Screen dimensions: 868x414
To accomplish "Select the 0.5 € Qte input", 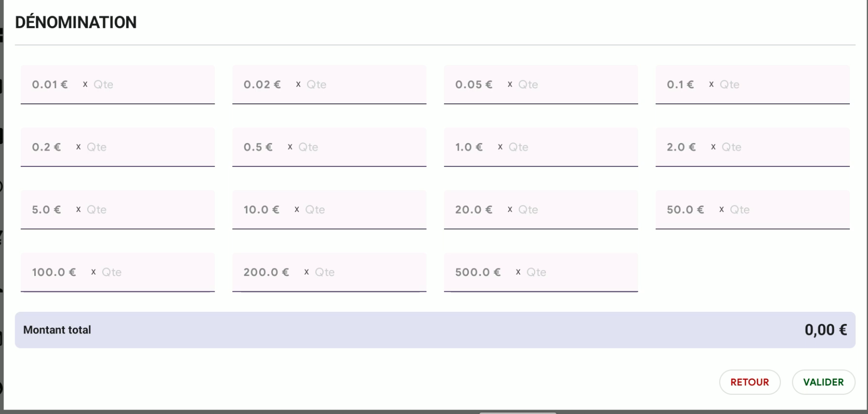I will point(358,147).
